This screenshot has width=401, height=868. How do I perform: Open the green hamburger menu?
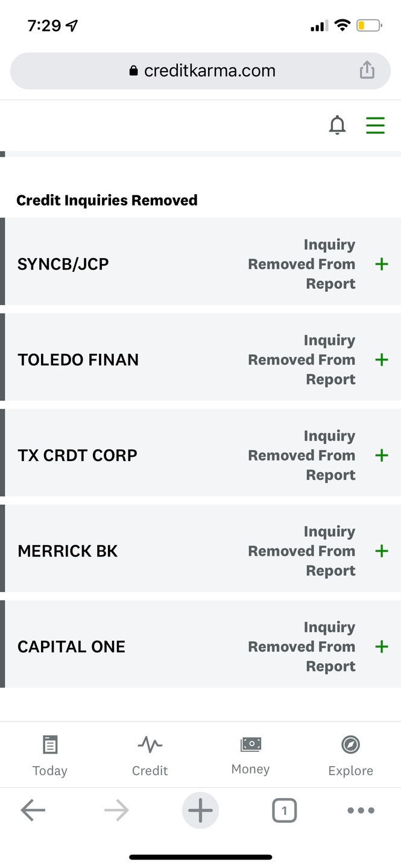pyautogui.click(x=375, y=125)
